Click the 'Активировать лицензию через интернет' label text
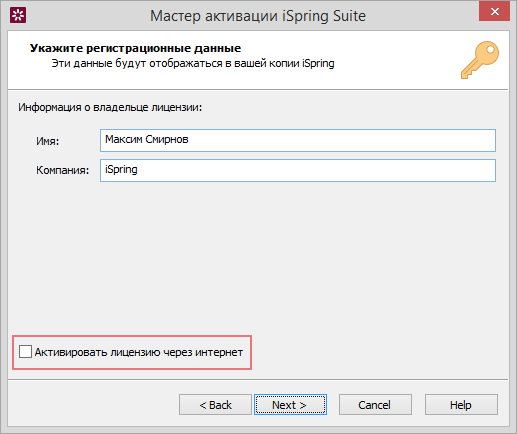The image size is (517, 434). (x=139, y=352)
